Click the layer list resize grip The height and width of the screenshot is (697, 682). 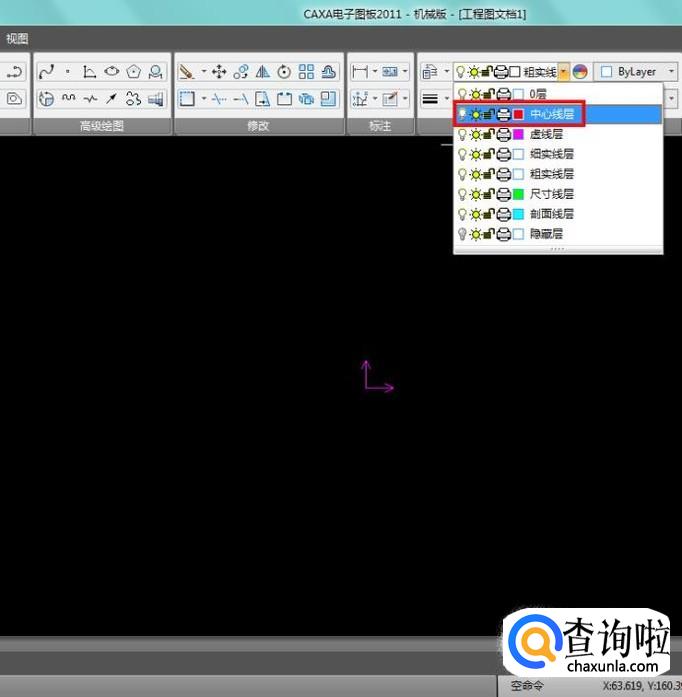pos(558,249)
